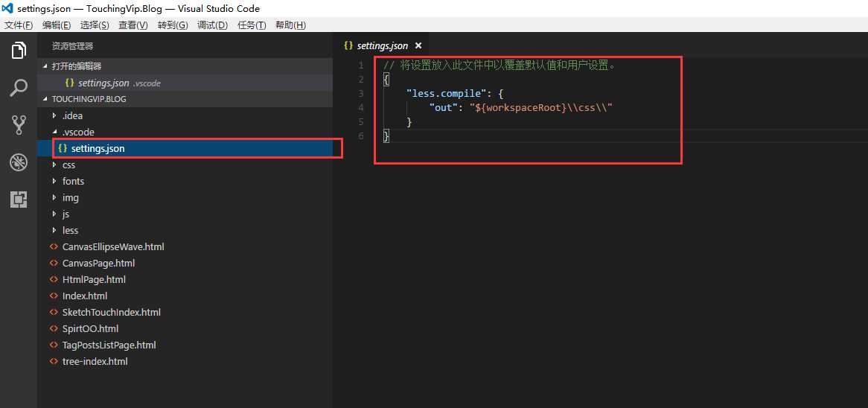Viewport: 868px width, 408px height.
Task: Collapse the TOUCHINGVIP.BLOG project section
Action: pyautogui.click(x=45, y=99)
